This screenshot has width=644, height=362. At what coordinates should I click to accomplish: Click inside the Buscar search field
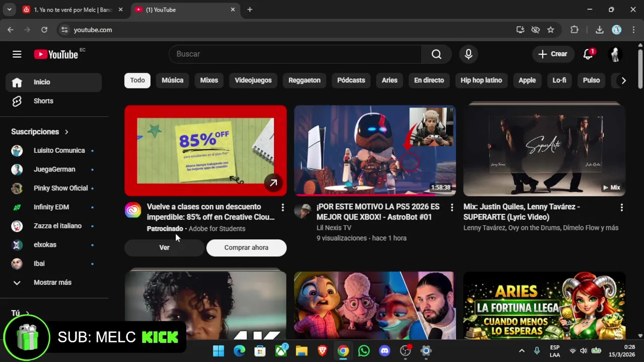pyautogui.click(x=295, y=54)
